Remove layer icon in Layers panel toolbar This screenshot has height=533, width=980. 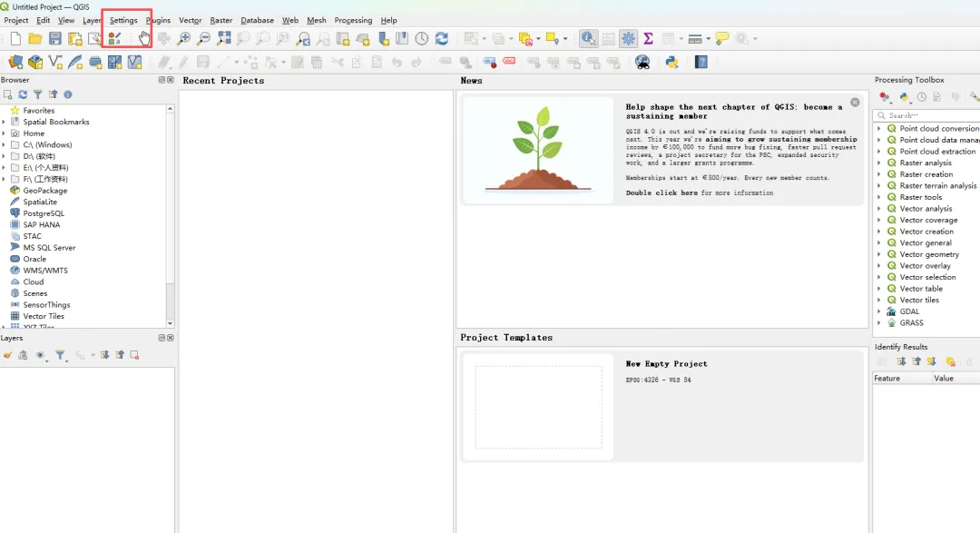[134, 355]
